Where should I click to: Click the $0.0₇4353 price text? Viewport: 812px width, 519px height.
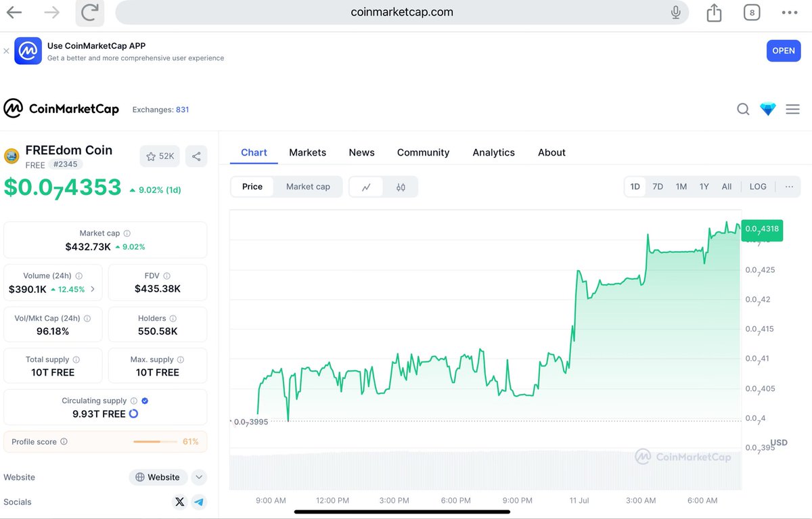tap(62, 187)
